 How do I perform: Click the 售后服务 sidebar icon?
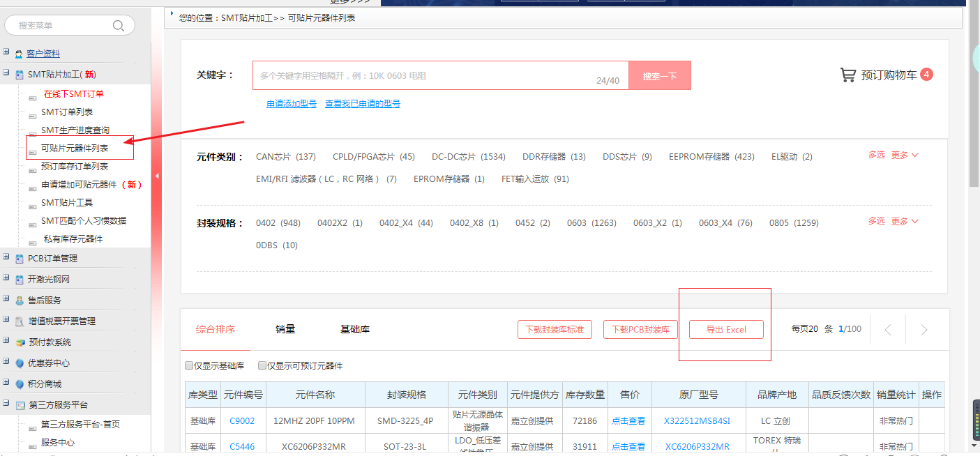(20, 301)
